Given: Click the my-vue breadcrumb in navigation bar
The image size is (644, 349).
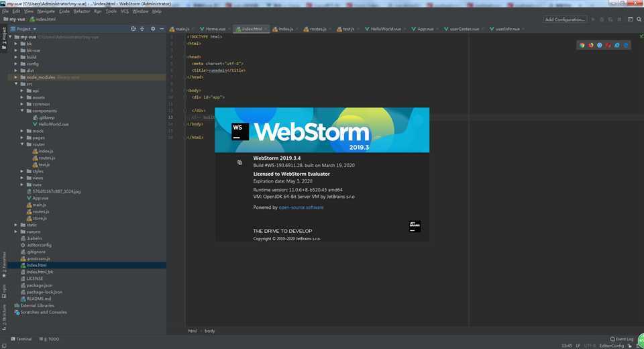Looking at the screenshot, I should point(14,19).
